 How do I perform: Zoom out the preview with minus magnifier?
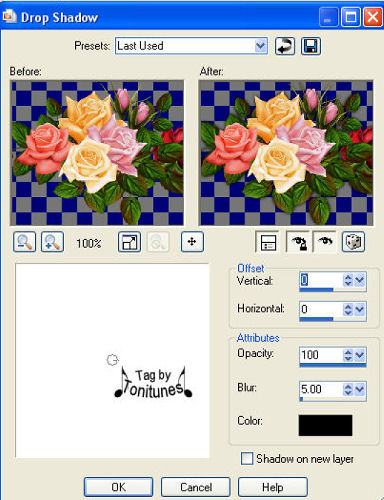pyautogui.click(x=24, y=242)
